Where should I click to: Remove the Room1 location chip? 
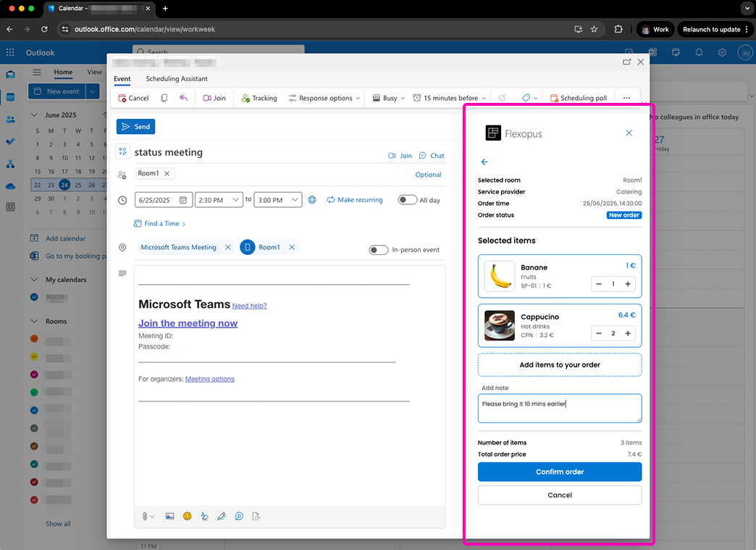[x=292, y=247]
